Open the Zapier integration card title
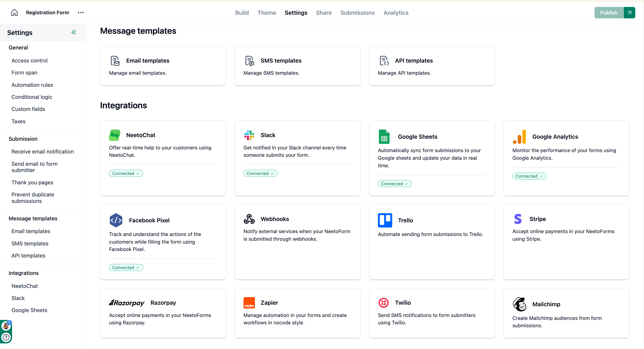 click(x=269, y=303)
